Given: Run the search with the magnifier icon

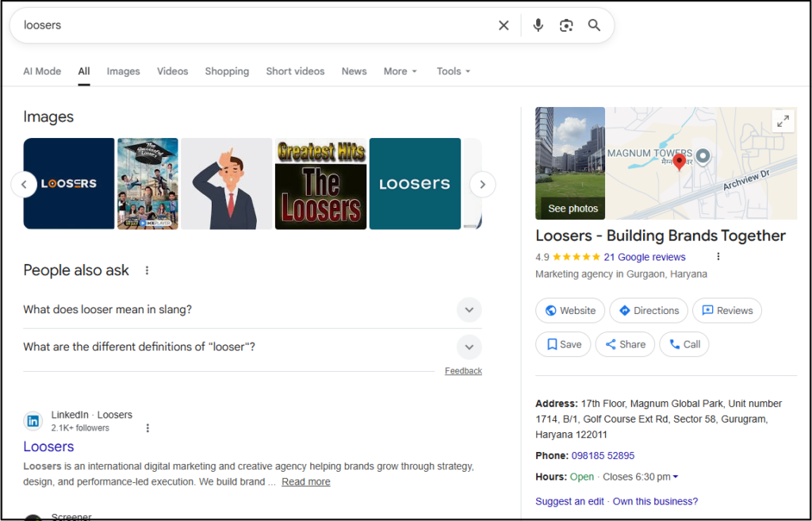Looking at the screenshot, I should pyautogui.click(x=594, y=25).
